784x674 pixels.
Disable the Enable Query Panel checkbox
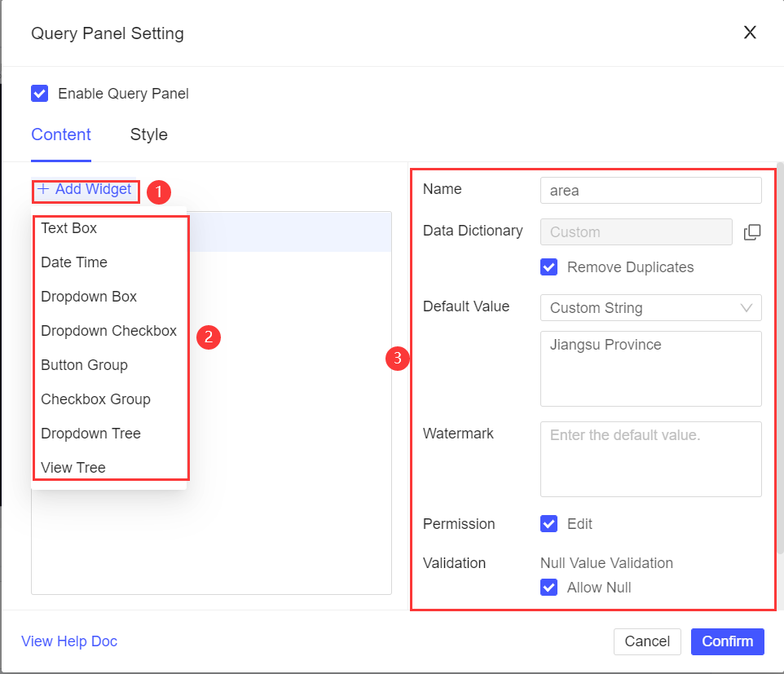(40, 93)
